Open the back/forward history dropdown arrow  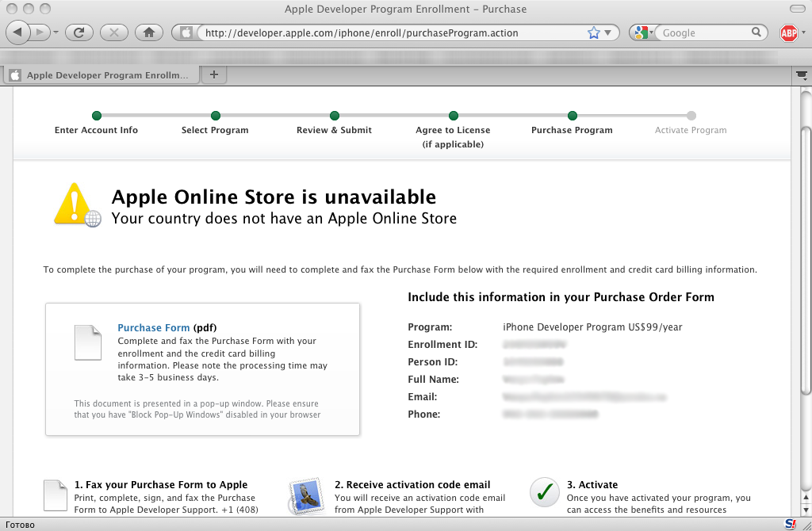(x=56, y=32)
